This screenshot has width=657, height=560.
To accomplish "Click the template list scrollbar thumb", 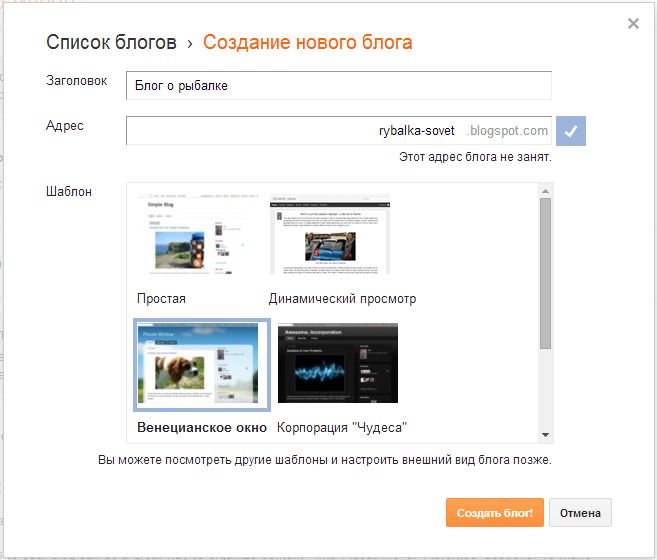I will [545, 272].
